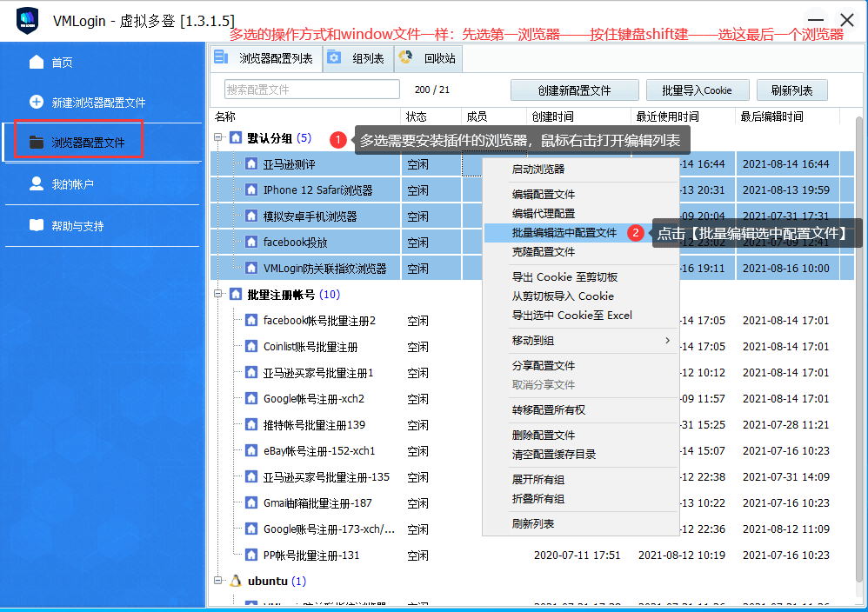
Task: Click the plus icon for 新建浏览器配置文件
Action: [37, 102]
